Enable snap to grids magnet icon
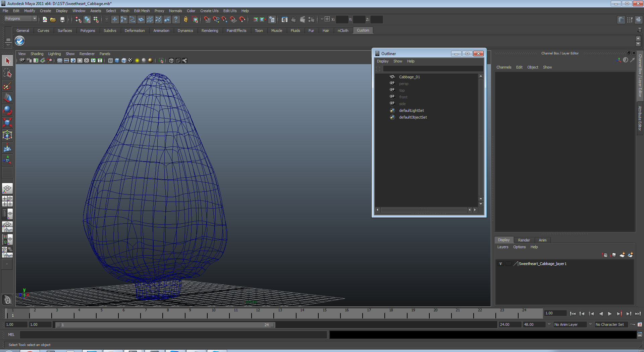 tap(207, 19)
